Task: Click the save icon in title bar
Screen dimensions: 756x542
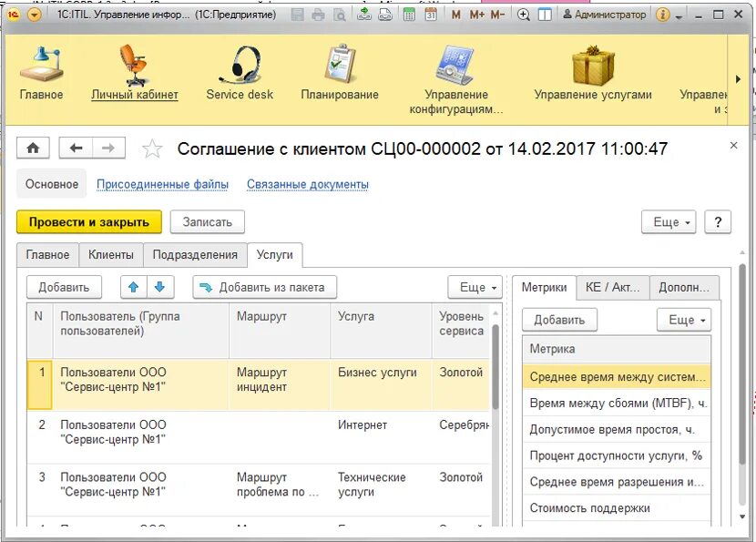Action: tap(298, 15)
